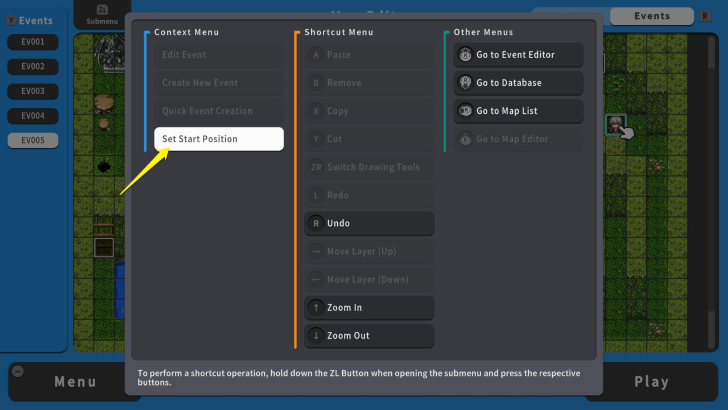
Task: Click the Redo shortcut entry
Action: 369,195
